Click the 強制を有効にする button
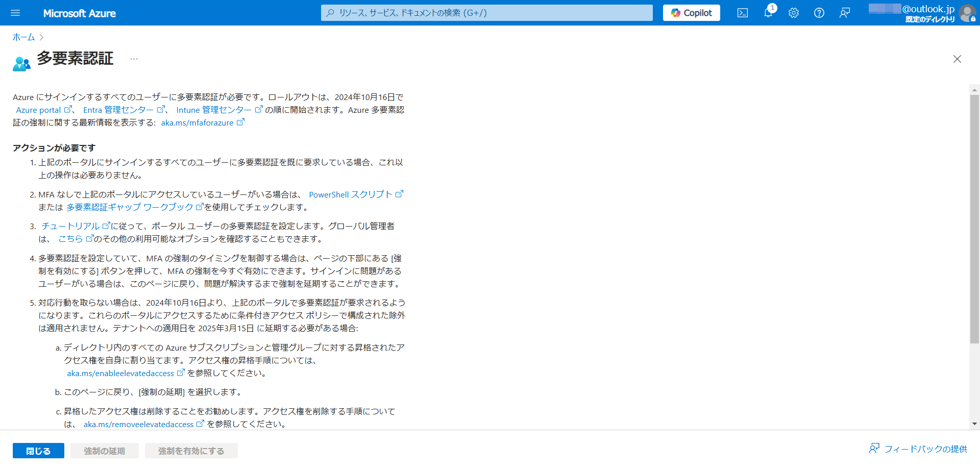This screenshot has height=470, width=980. [191, 451]
